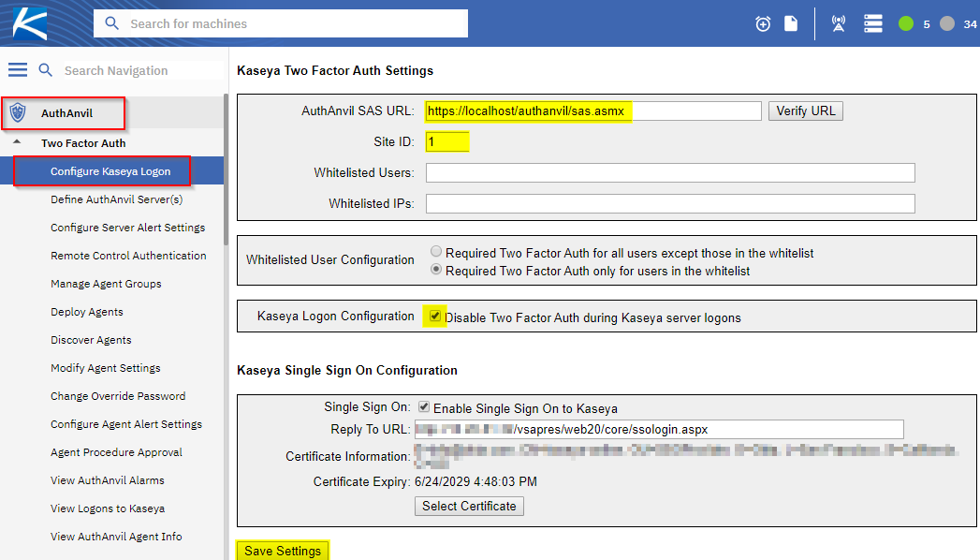Click the Site ID field

coord(446,142)
